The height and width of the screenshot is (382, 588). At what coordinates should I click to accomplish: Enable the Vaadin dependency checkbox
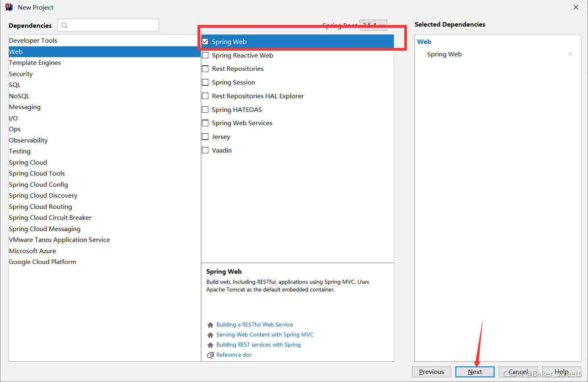coord(206,150)
